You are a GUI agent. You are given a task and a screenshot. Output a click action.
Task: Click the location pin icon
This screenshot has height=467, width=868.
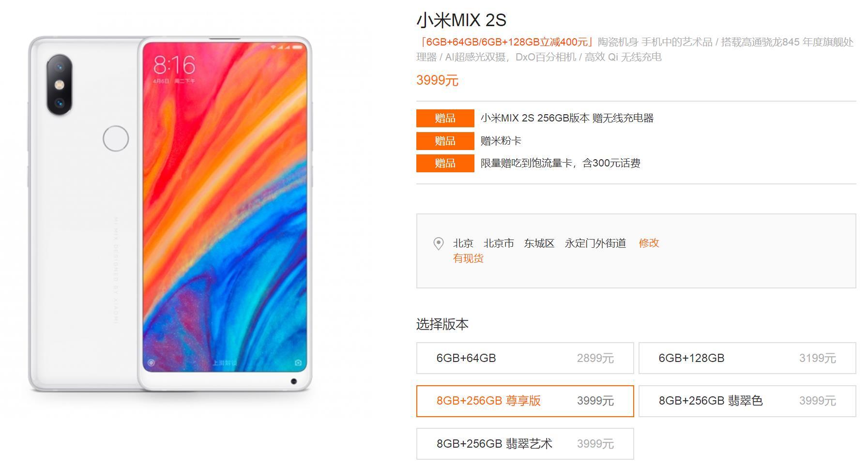point(438,243)
